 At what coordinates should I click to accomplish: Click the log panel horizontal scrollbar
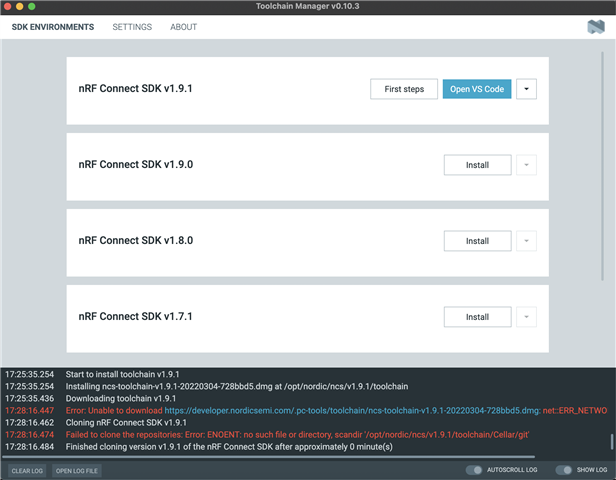point(268,457)
